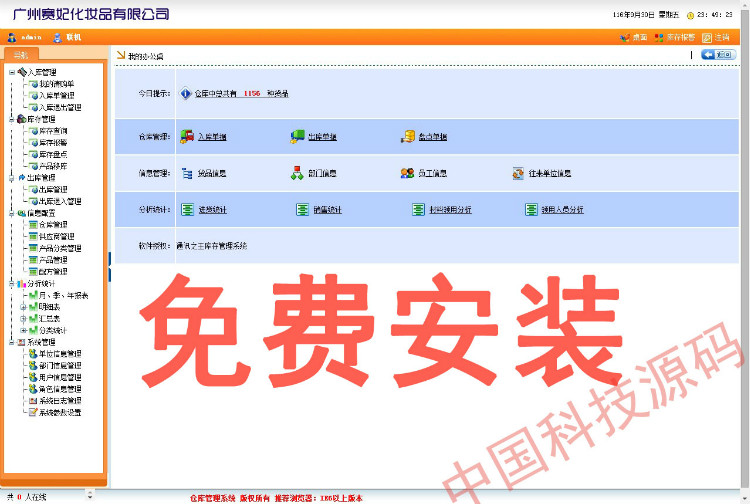The image size is (750, 504).
Task: Open the 1156 alert records link
Action: [x=251, y=93]
